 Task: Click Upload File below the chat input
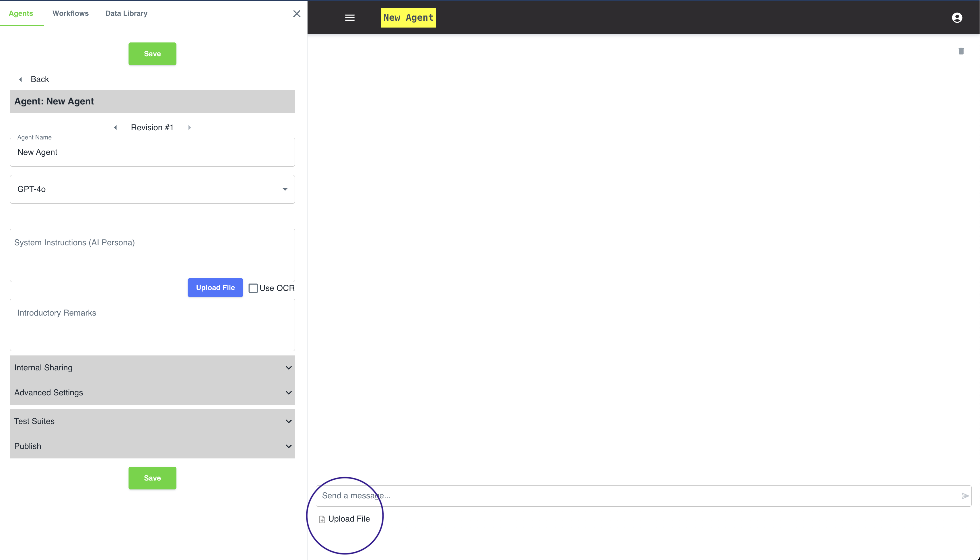(344, 519)
